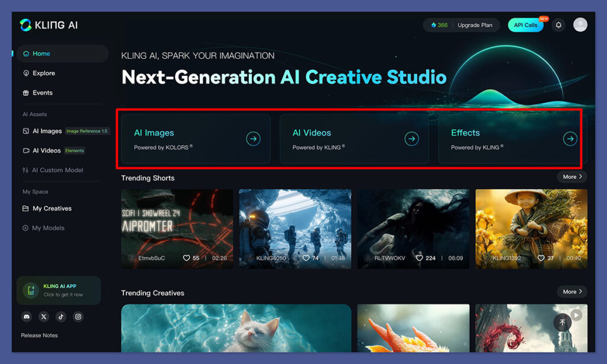Click the Upgrade Plan button
The height and width of the screenshot is (364, 607).
click(475, 25)
